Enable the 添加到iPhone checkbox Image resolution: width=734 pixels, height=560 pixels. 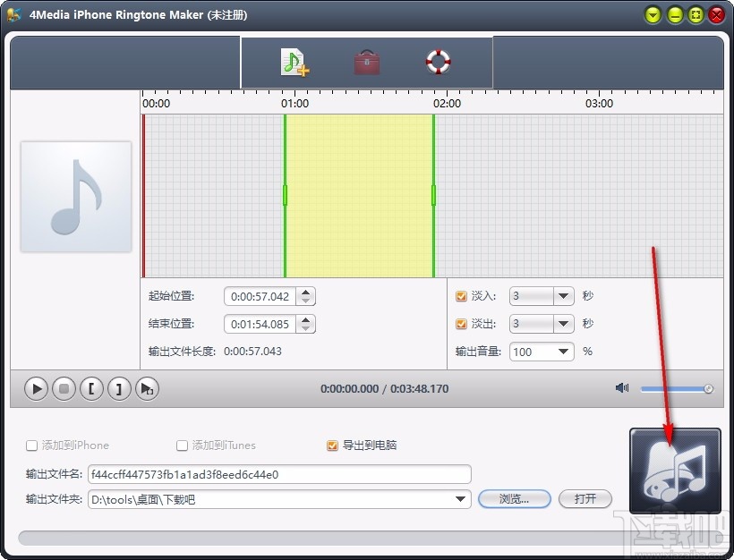click(32, 445)
